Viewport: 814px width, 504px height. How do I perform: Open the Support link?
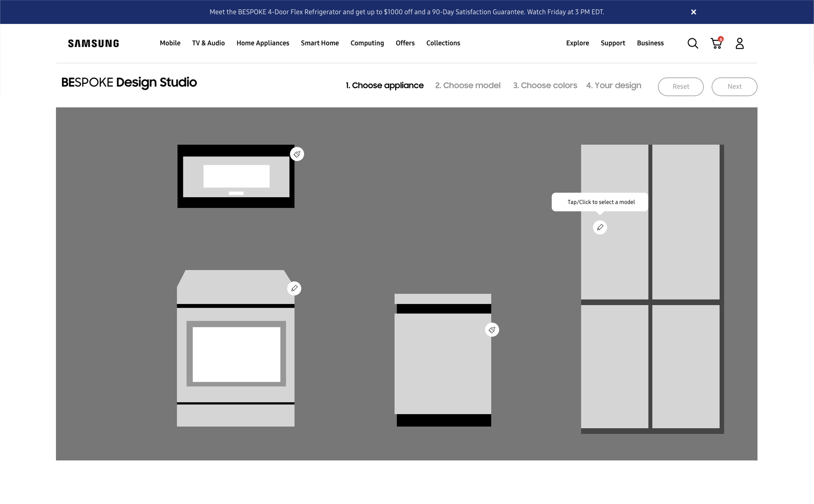coord(613,43)
